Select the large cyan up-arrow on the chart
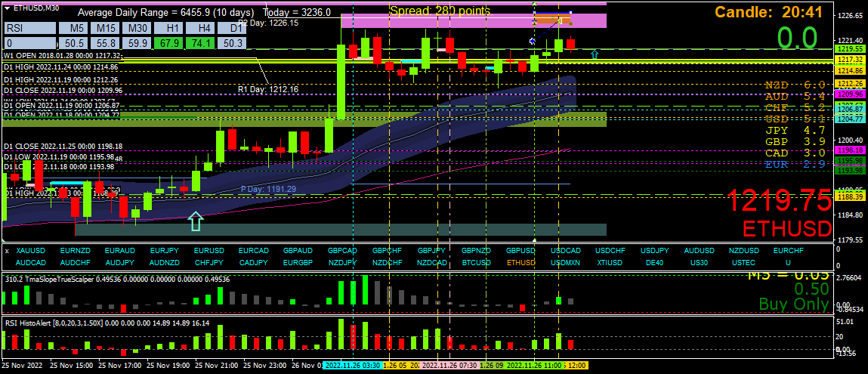Viewport: 868px width, 374px height. (195, 220)
